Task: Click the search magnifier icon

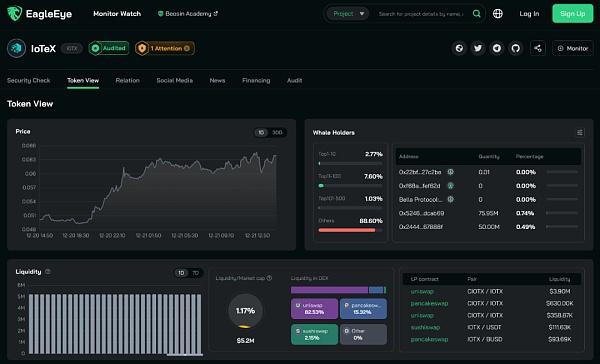Action: coord(476,14)
